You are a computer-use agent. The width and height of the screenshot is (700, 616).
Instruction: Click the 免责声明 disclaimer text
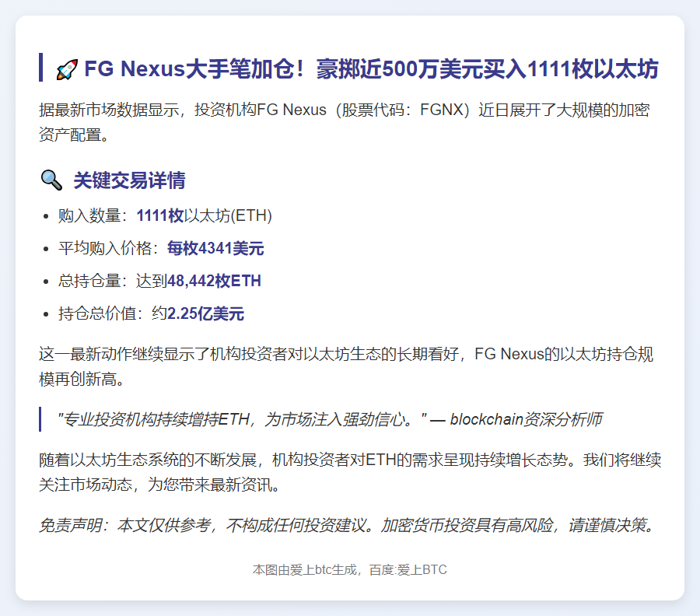pos(349,526)
